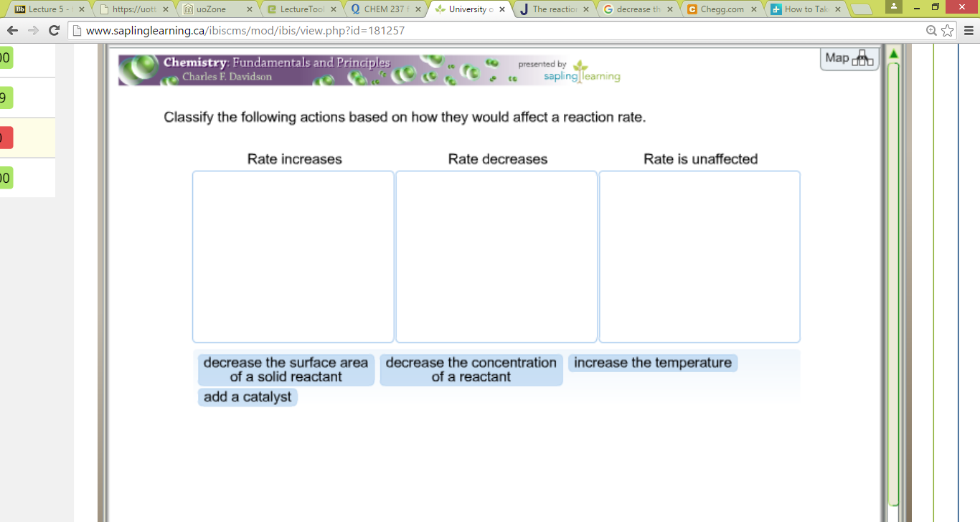Click inside the address bar URL field
The image size is (980, 522).
(287, 31)
